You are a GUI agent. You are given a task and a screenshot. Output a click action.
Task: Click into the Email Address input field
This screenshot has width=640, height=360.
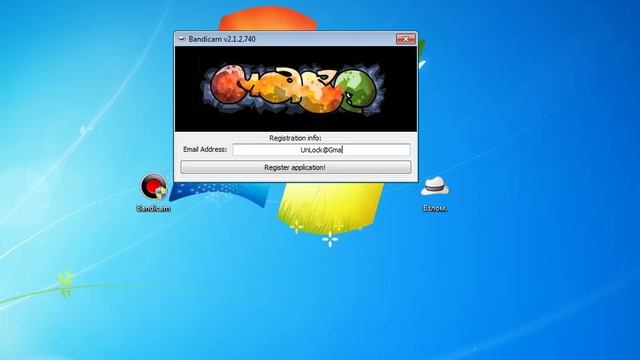(x=321, y=150)
